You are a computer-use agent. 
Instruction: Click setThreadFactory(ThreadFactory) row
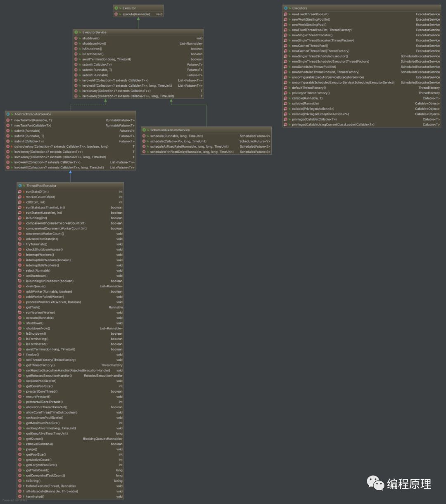70,360
